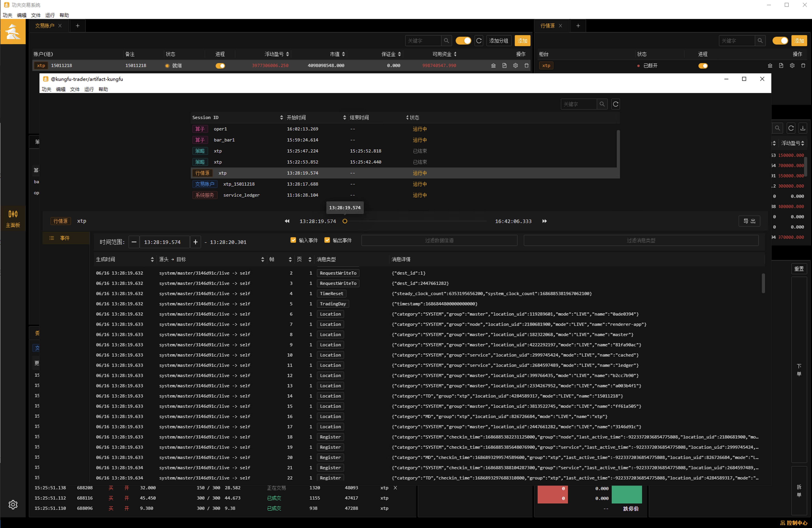This screenshot has width=812, height=528.
Task: Click the timeline slider handle at 13:28:19.574
Action: (345, 221)
